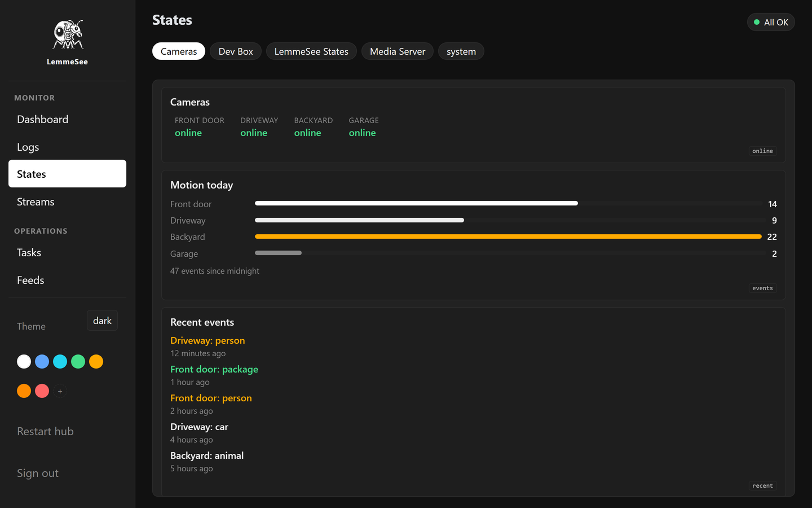
Task: Click the Garage camera online status
Action: point(362,133)
